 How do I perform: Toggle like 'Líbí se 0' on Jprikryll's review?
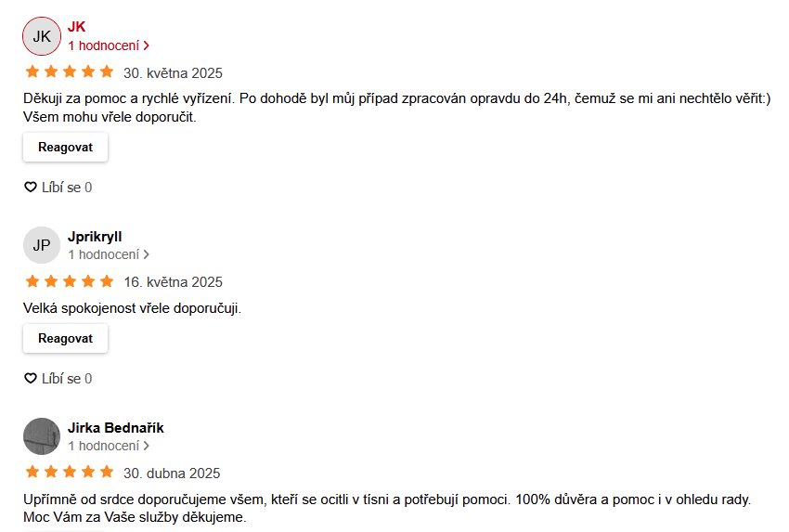[x=58, y=379]
